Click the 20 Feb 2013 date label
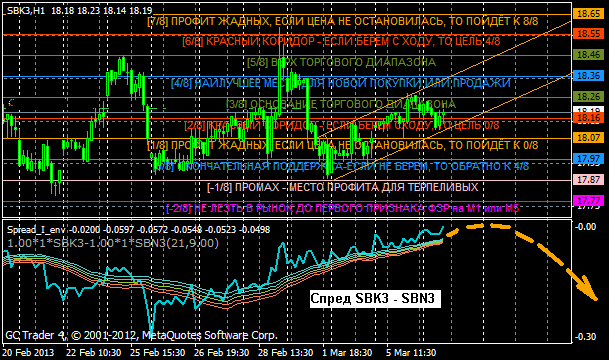Screen dimensions: 609x360 tap(28, 353)
